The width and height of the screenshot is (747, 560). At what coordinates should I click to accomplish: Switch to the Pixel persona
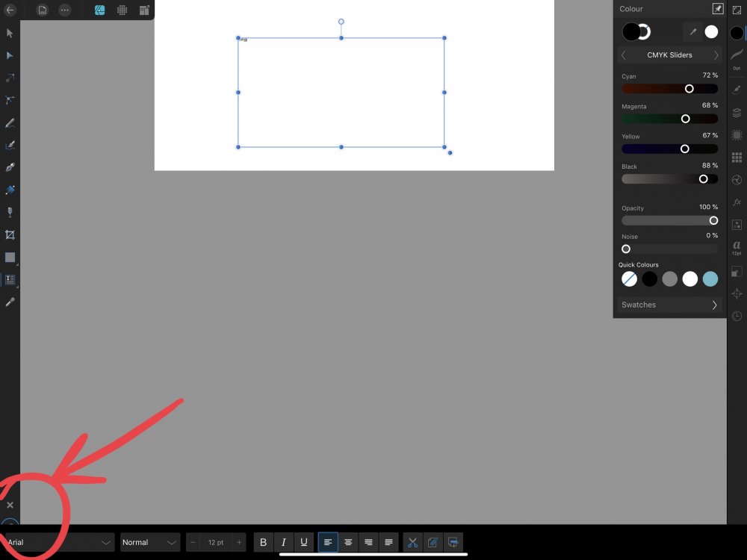122,10
